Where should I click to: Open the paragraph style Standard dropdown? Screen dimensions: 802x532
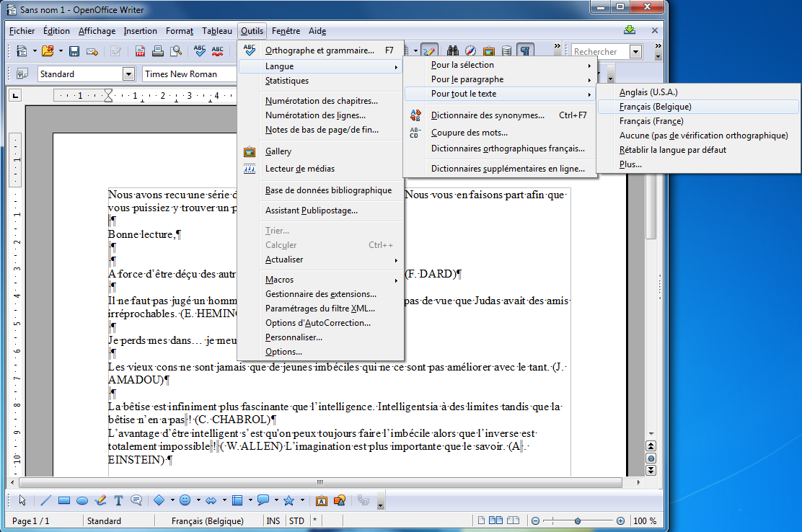(128, 74)
